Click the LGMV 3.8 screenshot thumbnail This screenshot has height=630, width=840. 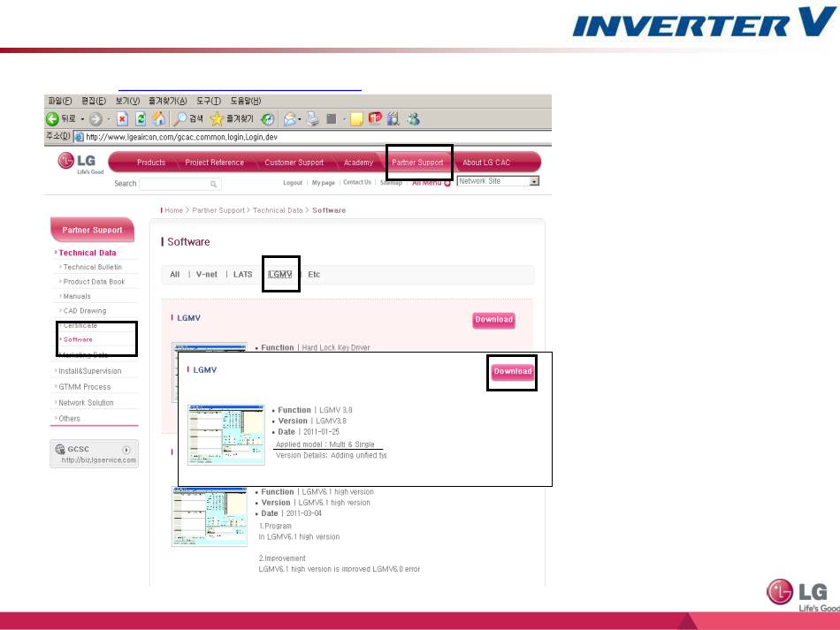pyautogui.click(x=226, y=435)
